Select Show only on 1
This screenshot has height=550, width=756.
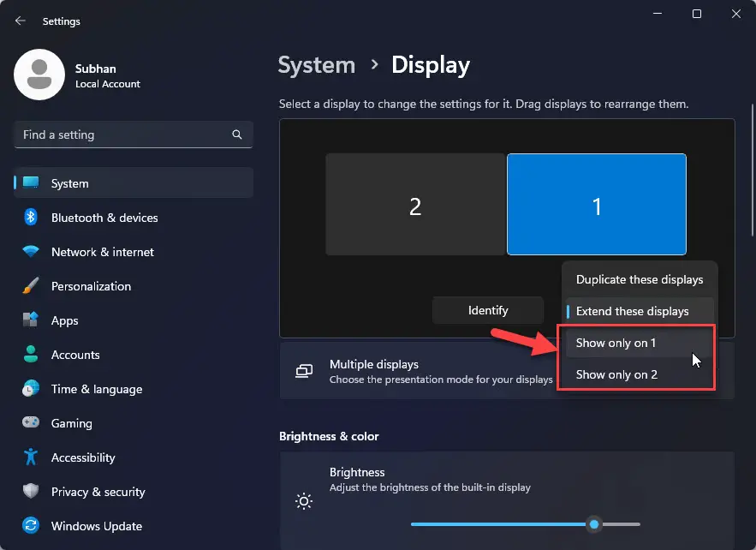[x=640, y=343]
